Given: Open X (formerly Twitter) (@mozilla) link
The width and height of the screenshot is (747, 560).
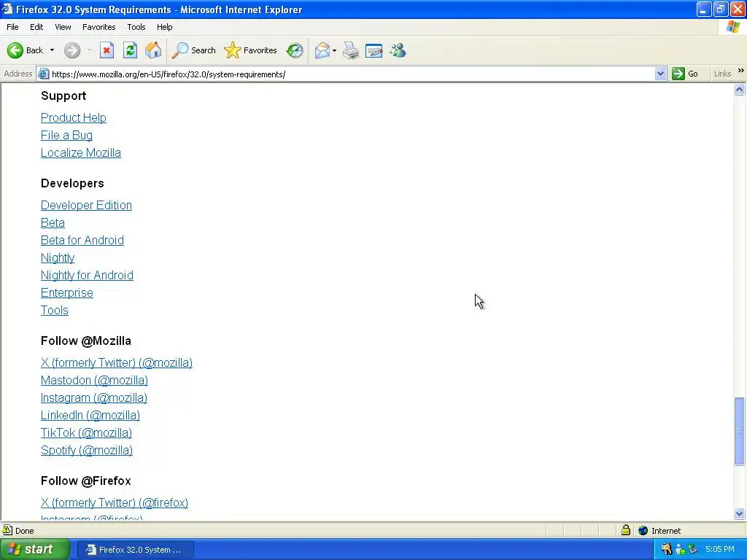Looking at the screenshot, I should click(117, 363).
